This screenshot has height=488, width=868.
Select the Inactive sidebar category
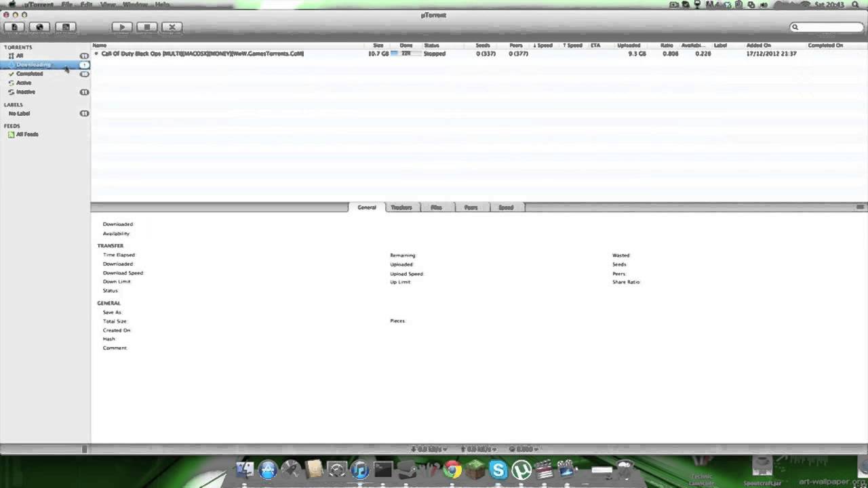click(x=45, y=91)
